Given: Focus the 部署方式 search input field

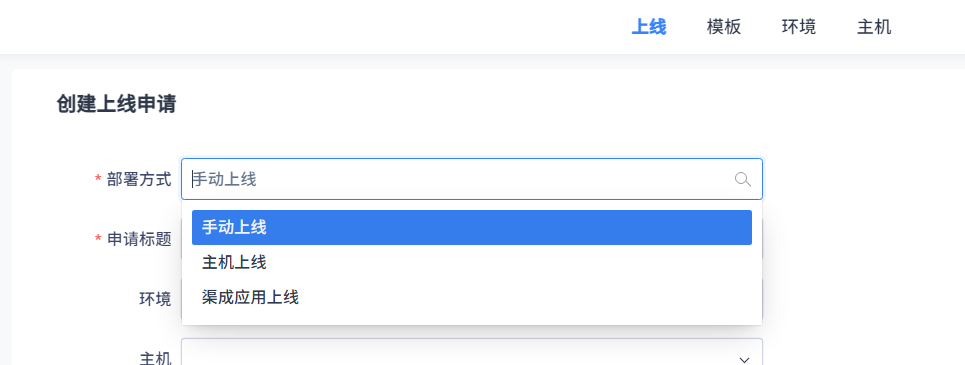Looking at the screenshot, I should pyautogui.click(x=471, y=179).
